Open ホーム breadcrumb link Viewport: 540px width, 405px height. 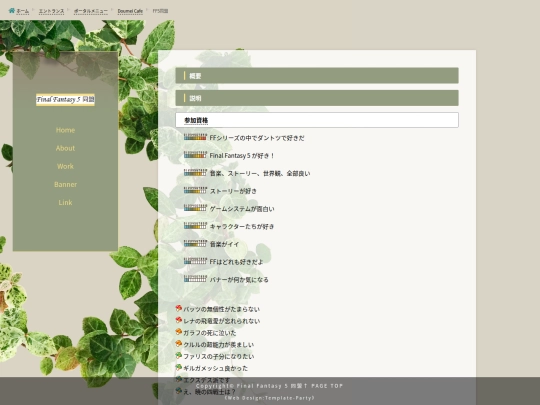(x=23, y=11)
